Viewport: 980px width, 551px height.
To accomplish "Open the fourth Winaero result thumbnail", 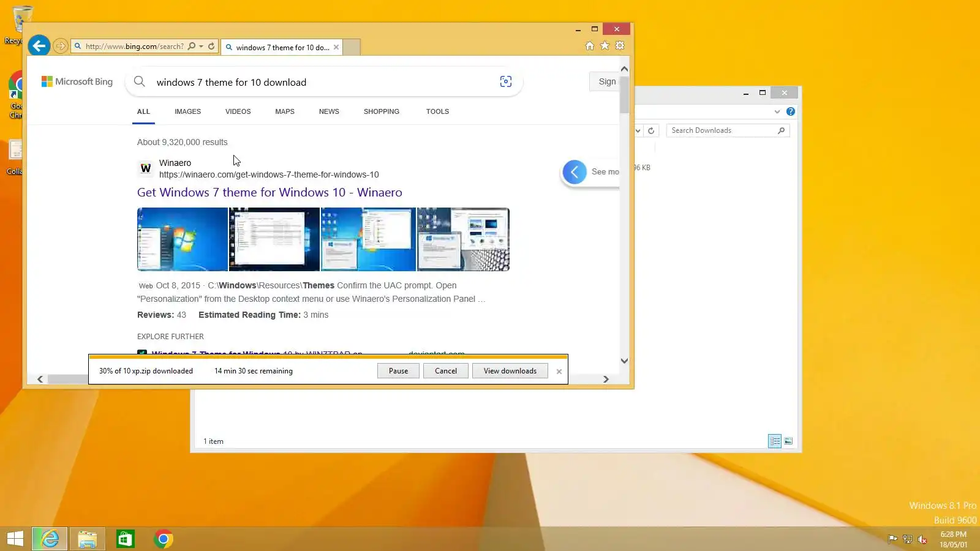I will [463, 239].
